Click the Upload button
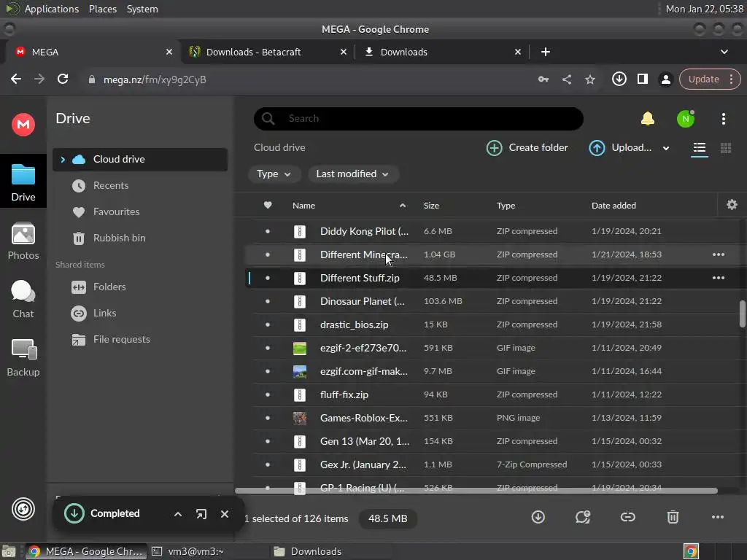 click(620, 147)
